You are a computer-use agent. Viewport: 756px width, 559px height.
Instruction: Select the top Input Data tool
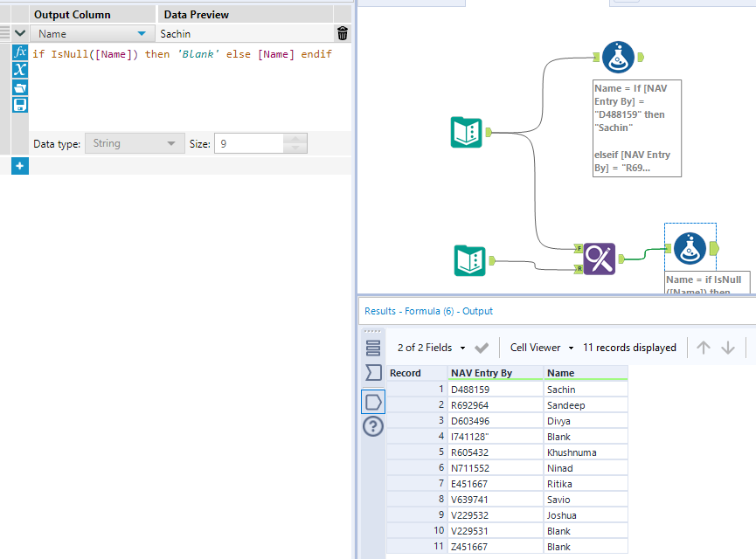467,132
